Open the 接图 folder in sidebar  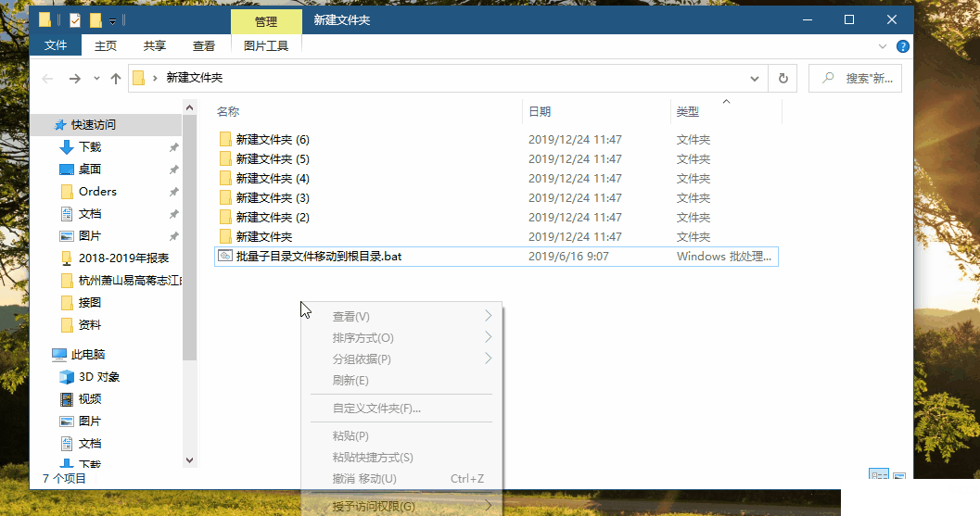click(x=90, y=302)
